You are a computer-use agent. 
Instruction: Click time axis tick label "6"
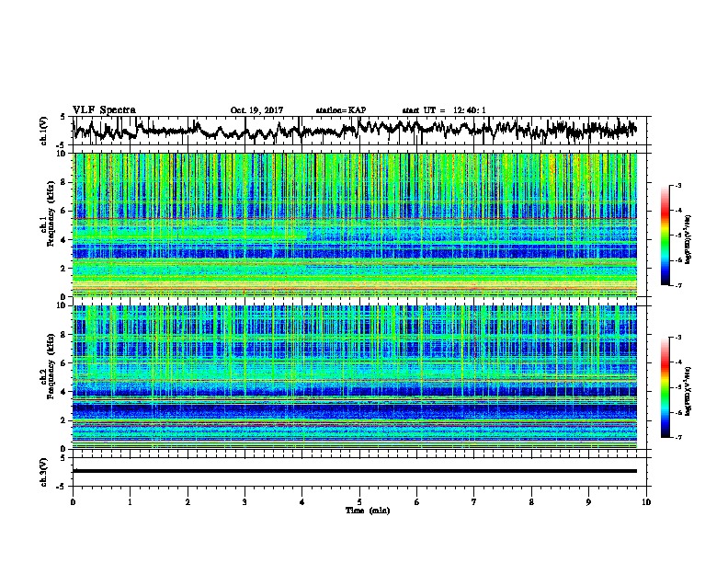[x=417, y=502]
